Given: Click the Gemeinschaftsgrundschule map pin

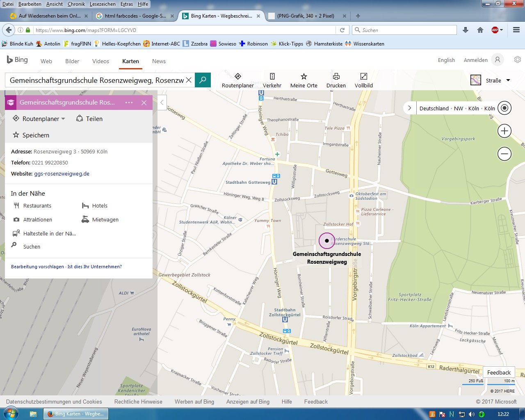Looking at the screenshot, I should [326, 241].
